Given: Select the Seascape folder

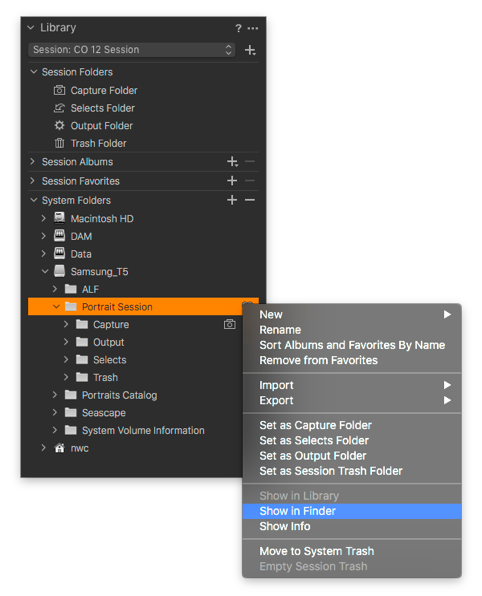Looking at the screenshot, I should tap(103, 413).
